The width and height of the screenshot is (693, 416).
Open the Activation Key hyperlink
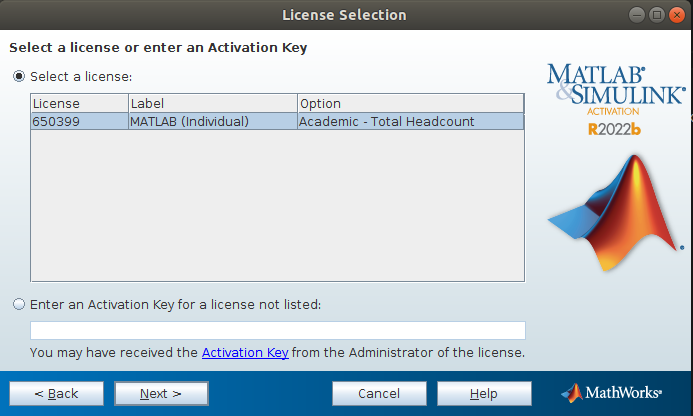pyautogui.click(x=245, y=353)
